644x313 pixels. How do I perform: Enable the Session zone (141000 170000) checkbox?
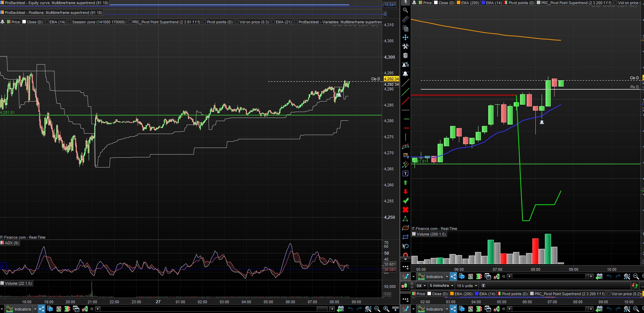pos(69,22)
